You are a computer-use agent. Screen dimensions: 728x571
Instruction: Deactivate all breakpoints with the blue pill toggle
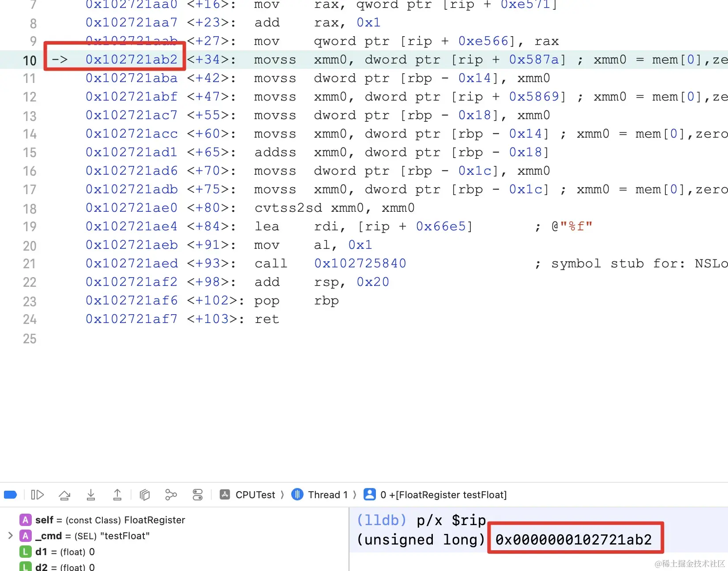pyautogui.click(x=10, y=494)
